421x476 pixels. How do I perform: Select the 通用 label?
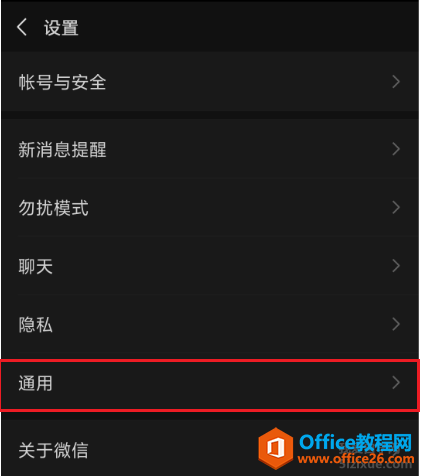tap(35, 383)
